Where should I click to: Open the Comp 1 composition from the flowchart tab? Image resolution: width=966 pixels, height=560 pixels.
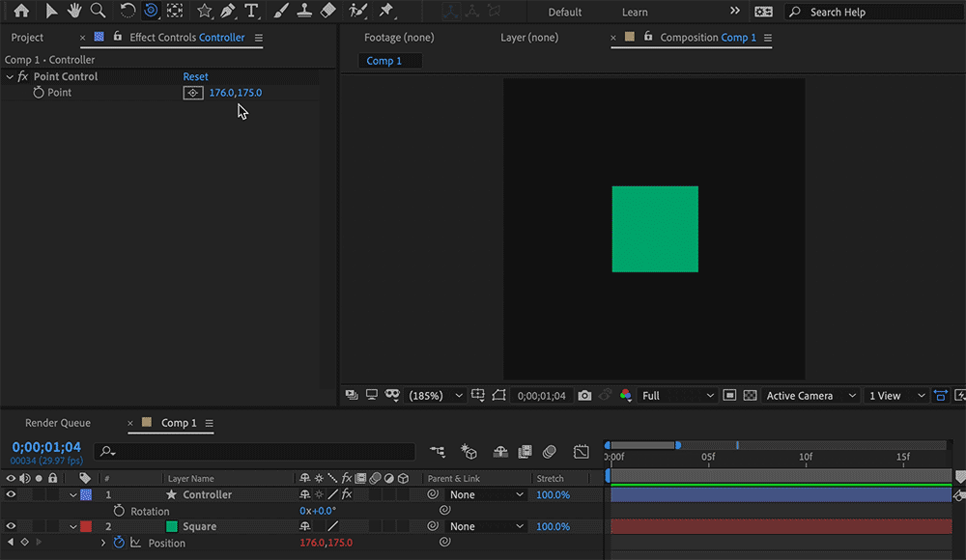tap(388, 60)
